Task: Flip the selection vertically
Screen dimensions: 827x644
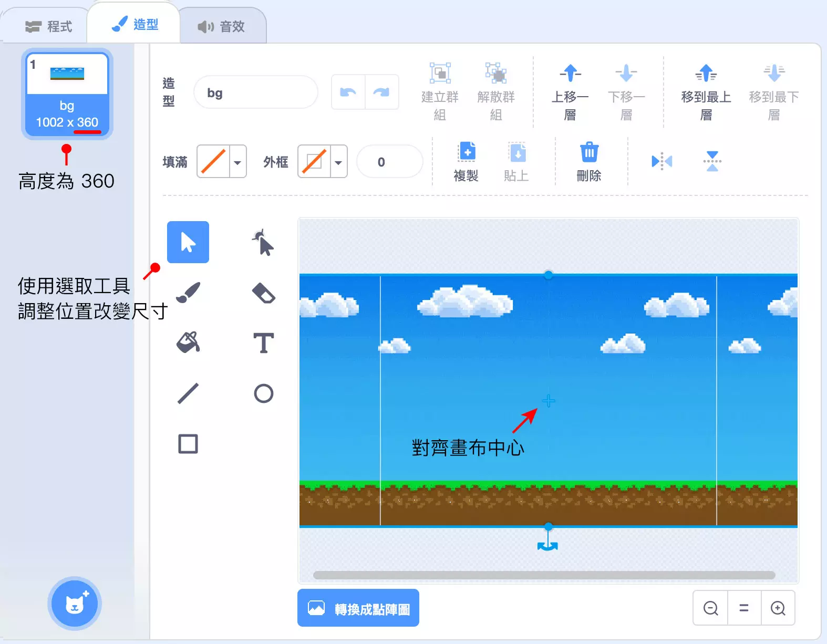Action: tap(712, 161)
